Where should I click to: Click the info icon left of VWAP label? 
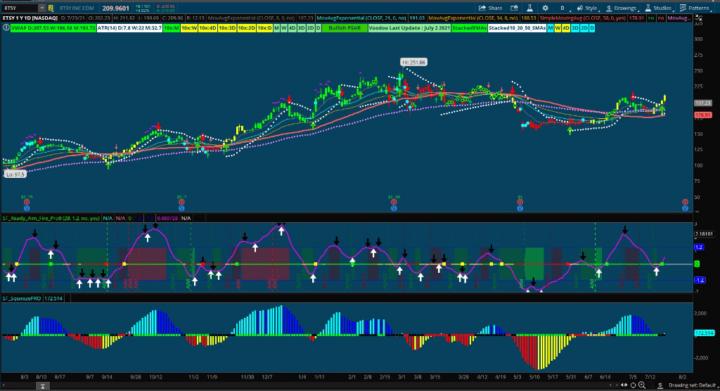tap(6, 28)
